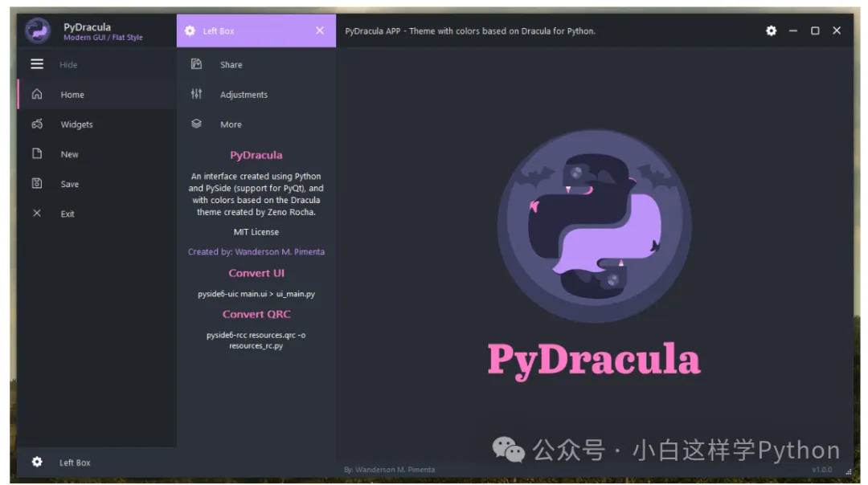
Task: Click the hamburger Hide menu icon
Action: pos(37,64)
